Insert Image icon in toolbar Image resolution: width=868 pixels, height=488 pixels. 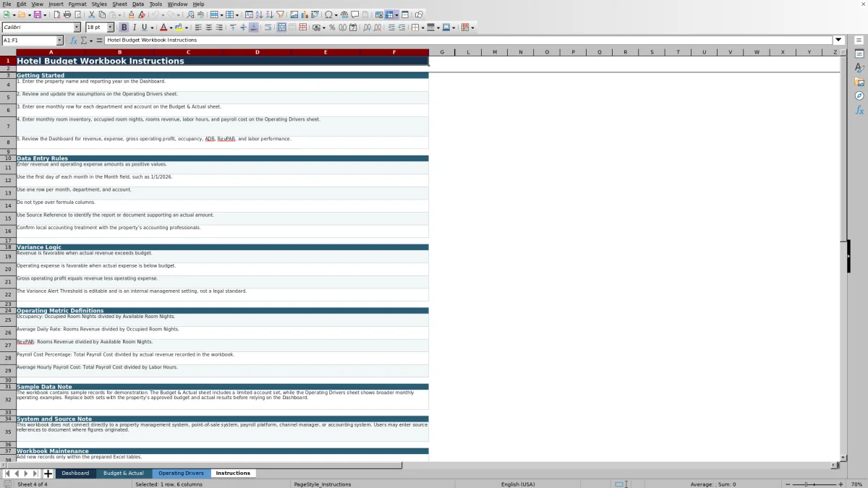coord(294,14)
